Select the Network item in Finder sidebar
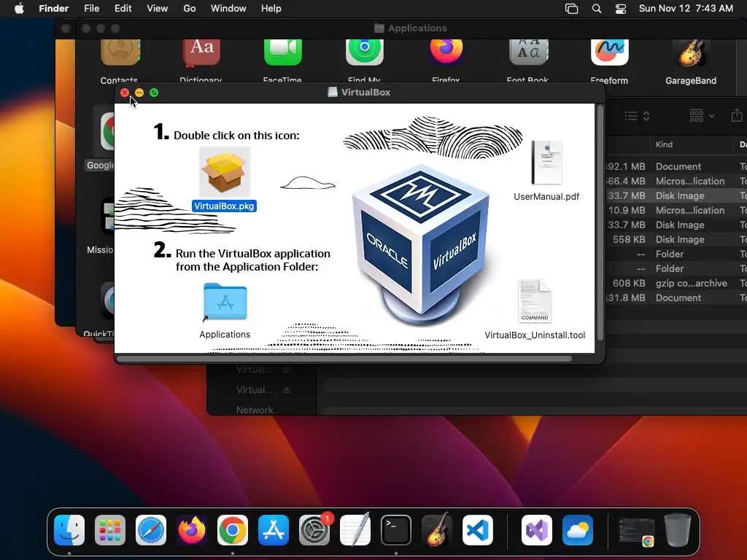Screen dimensions: 747x560 coord(255,410)
